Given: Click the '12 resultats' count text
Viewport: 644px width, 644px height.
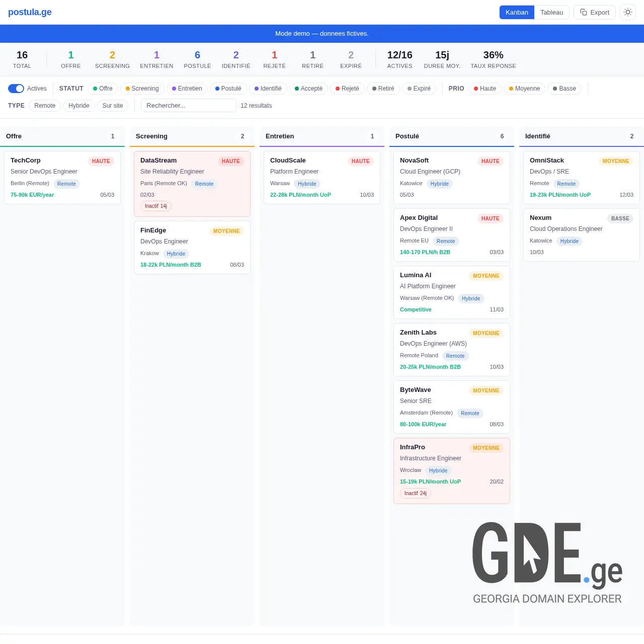Looking at the screenshot, I should pyautogui.click(x=256, y=106).
